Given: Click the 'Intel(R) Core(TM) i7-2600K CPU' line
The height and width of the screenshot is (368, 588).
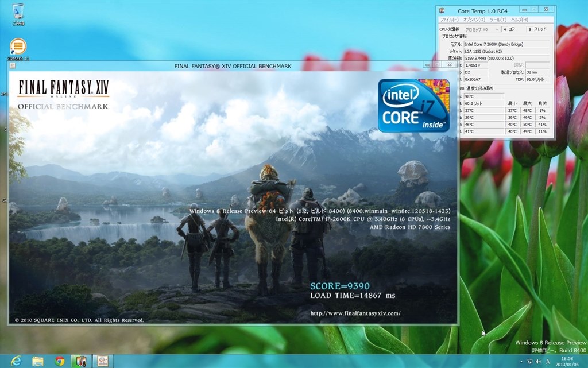Looking at the screenshot, I should (x=363, y=219).
